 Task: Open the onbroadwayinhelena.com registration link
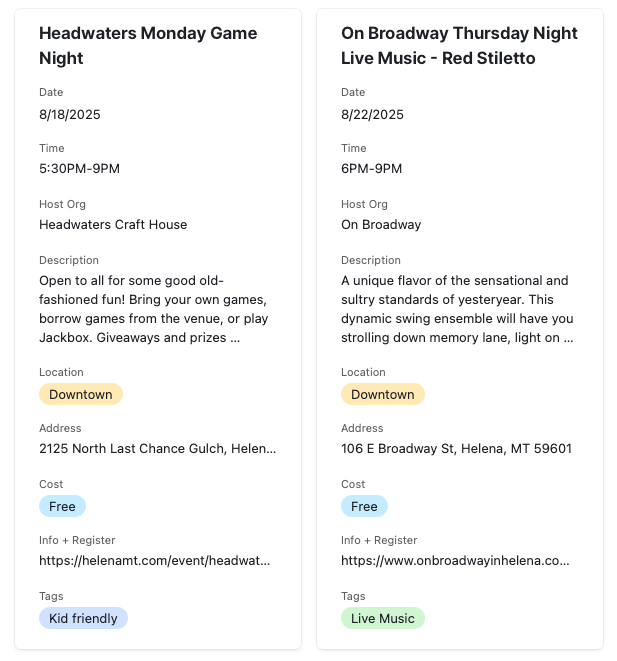[x=456, y=561]
